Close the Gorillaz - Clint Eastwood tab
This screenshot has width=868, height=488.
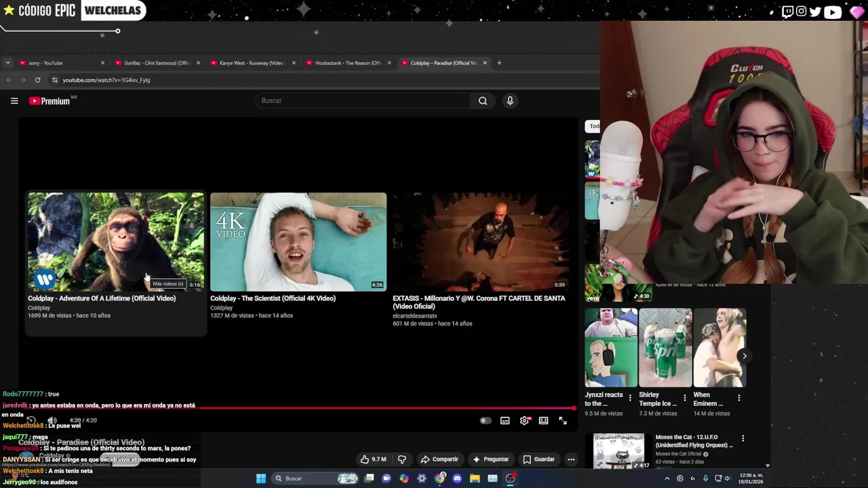pos(198,63)
